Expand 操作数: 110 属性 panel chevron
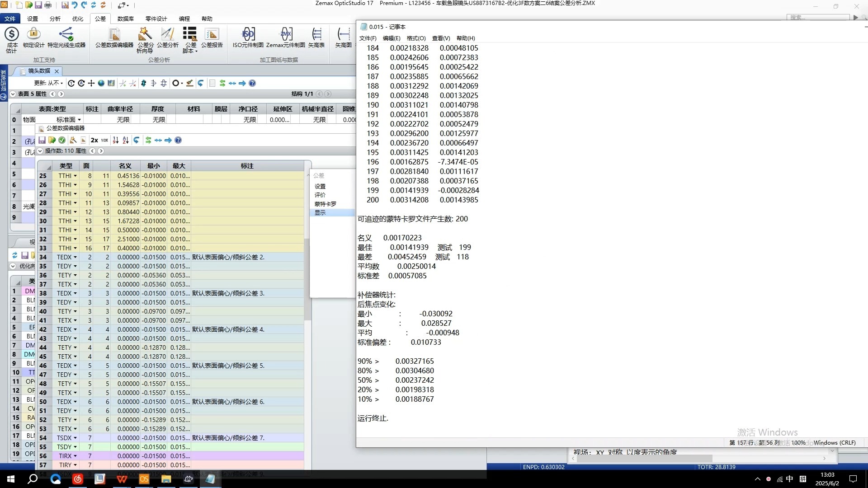This screenshot has width=868, height=488. 40,151
